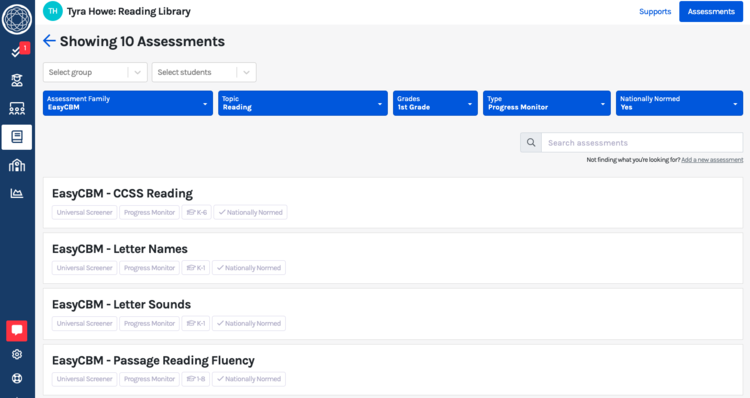Click Nationally Normed tag under Letter Names
Viewport: 750px width, 398px height.
pos(249,268)
